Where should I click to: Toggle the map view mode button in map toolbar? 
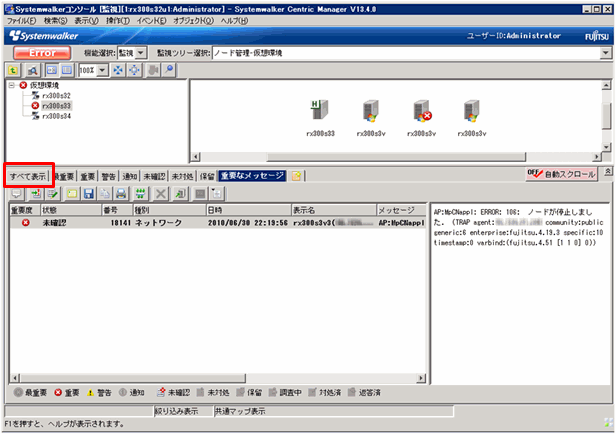pyautogui.click(x=50, y=70)
